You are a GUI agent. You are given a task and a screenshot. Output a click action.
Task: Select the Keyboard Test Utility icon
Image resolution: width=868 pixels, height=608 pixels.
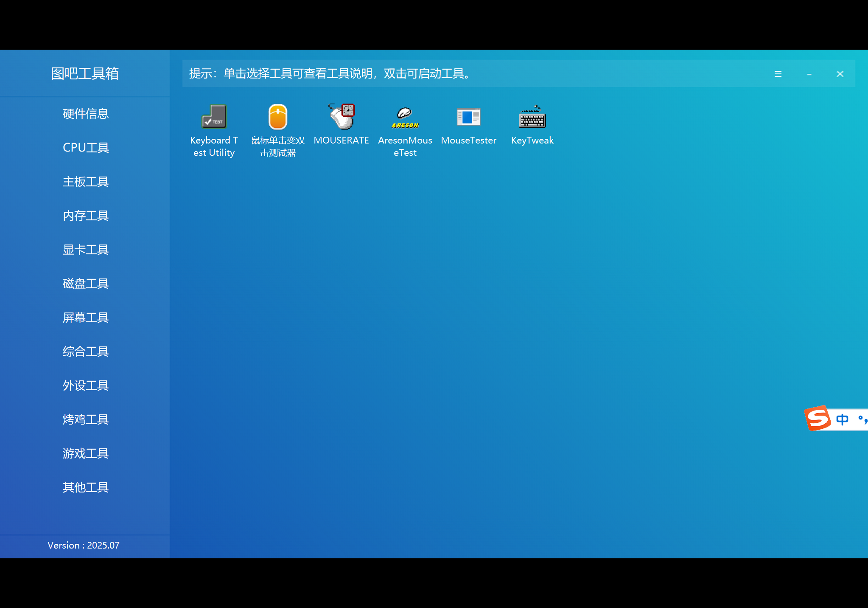pos(214,117)
